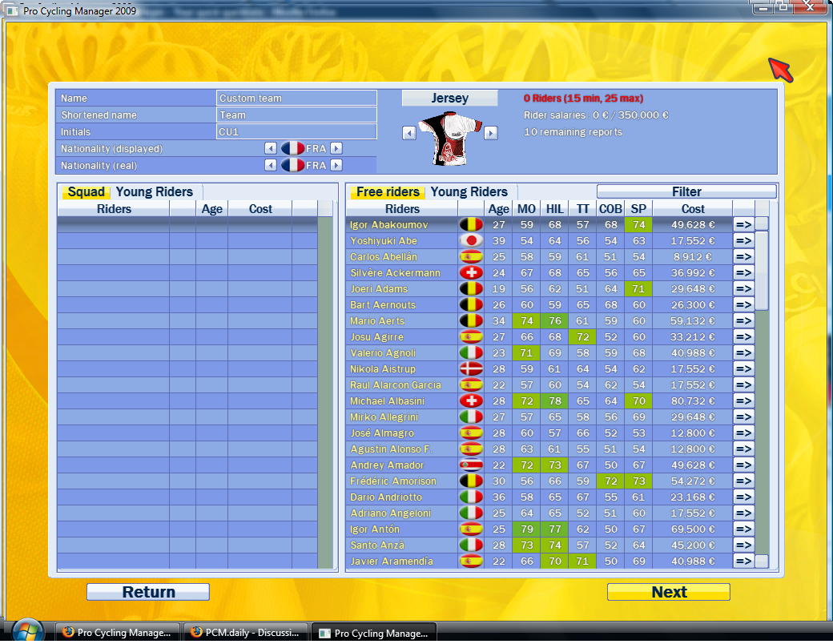The width and height of the screenshot is (833, 644).
Task: Add Michael Albasini to the squad via arrow
Action: [x=743, y=401]
